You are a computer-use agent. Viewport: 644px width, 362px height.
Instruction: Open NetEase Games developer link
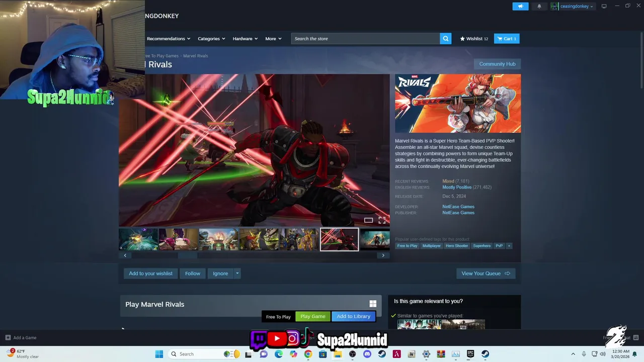point(458,207)
